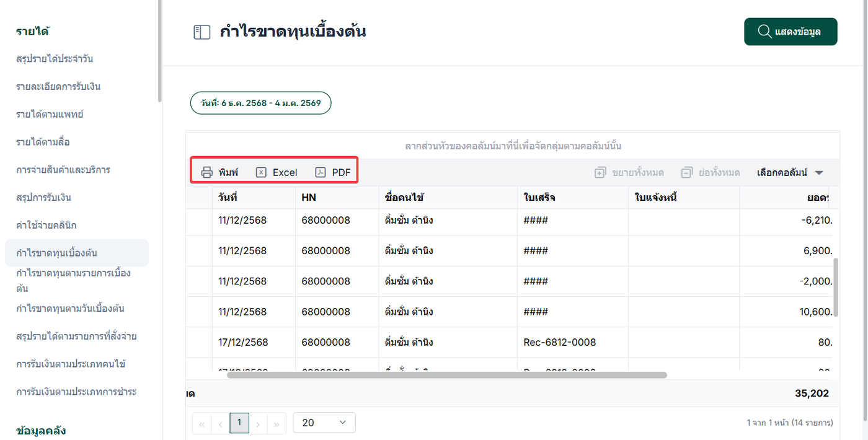Go to the first page arrow icon
Viewport: 868px width, 440px height.
pyautogui.click(x=201, y=425)
